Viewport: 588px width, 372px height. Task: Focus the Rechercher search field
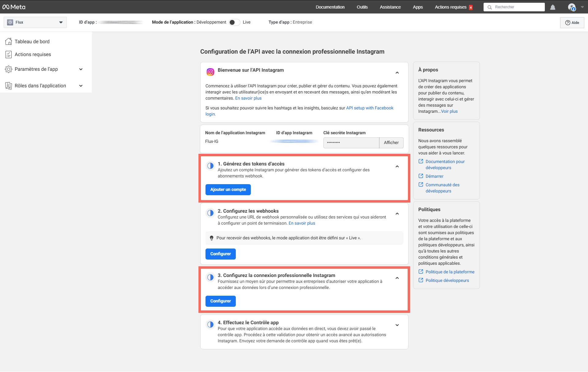click(514, 7)
